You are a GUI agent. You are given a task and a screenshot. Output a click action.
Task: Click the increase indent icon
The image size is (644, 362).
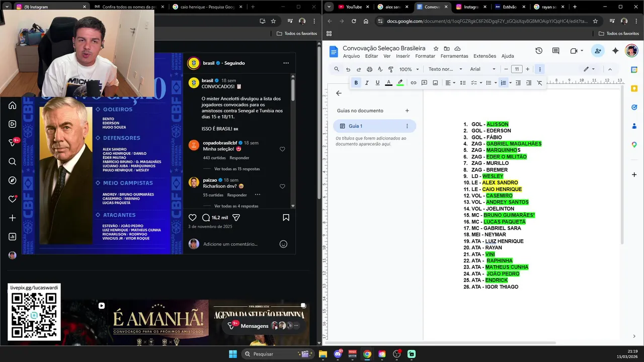pyautogui.click(x=529, y=83)
